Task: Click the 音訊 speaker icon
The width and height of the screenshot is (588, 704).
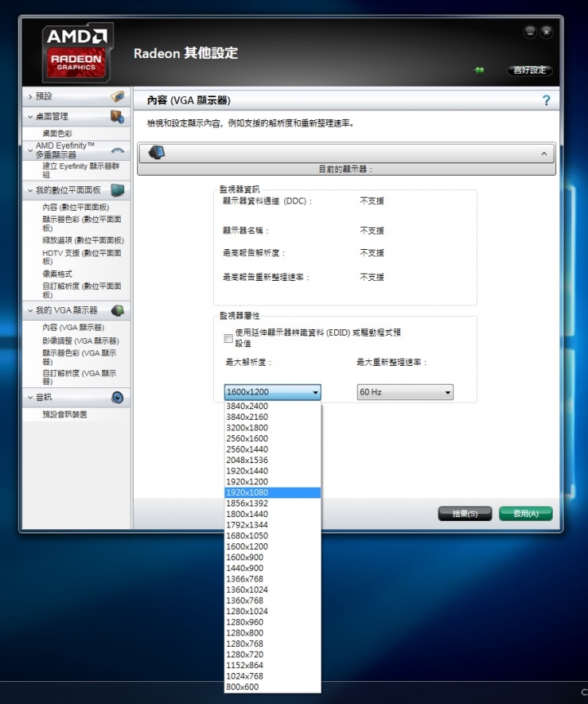Action: 118,398
